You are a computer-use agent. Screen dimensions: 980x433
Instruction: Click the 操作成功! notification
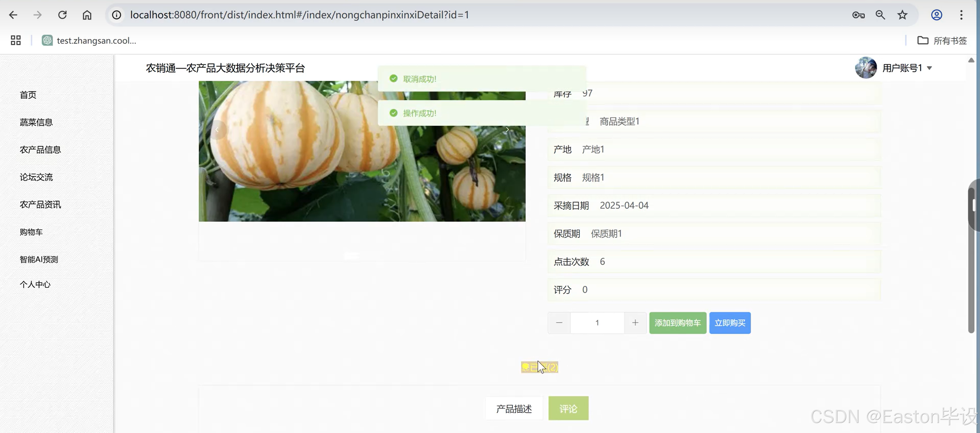pyautogui.click(x=482, y=113)
